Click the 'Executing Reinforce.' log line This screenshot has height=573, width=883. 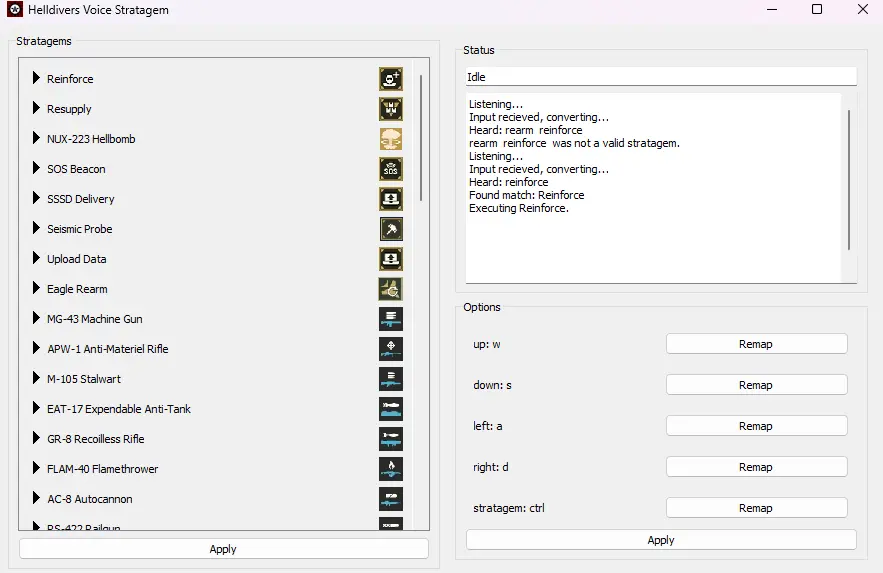point(519,208)
